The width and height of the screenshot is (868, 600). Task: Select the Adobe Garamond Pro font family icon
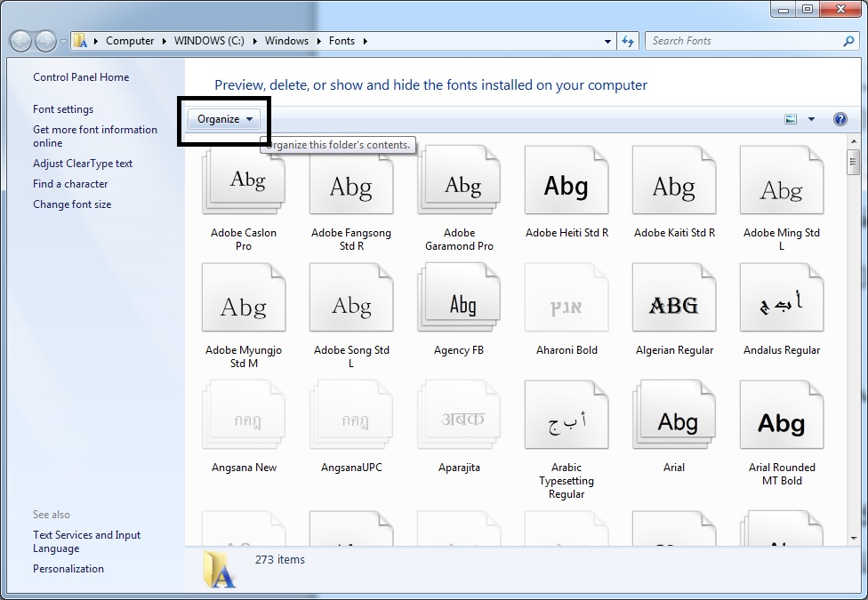[459, 180]
